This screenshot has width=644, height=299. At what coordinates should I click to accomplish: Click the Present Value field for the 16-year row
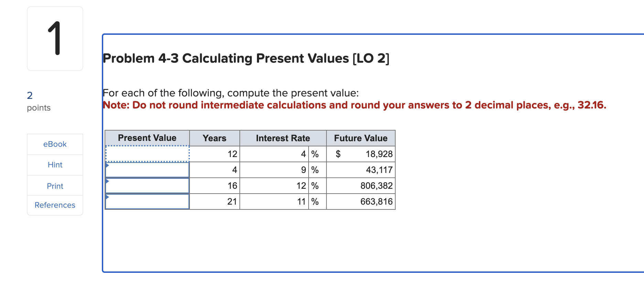(x=147, y=185)
